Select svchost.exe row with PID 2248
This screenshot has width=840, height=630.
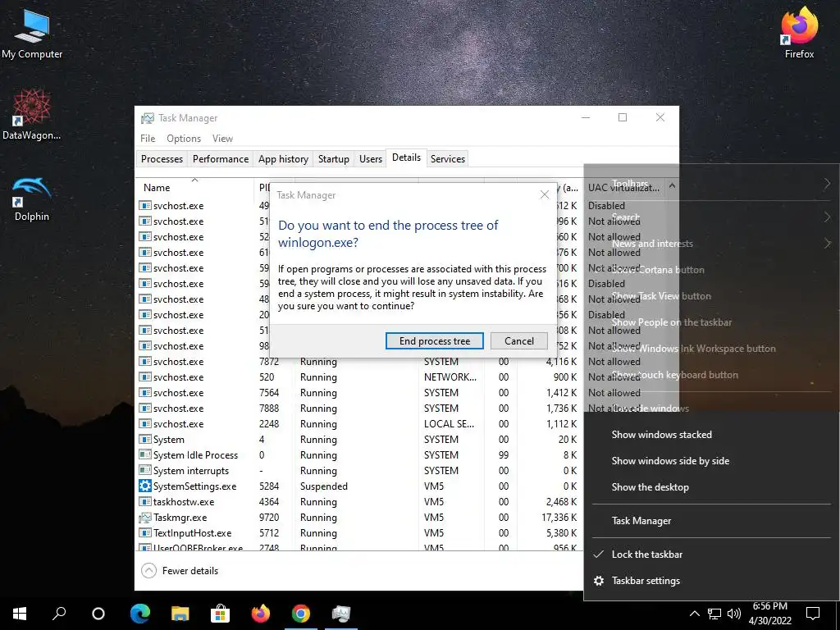pos(359,424)
